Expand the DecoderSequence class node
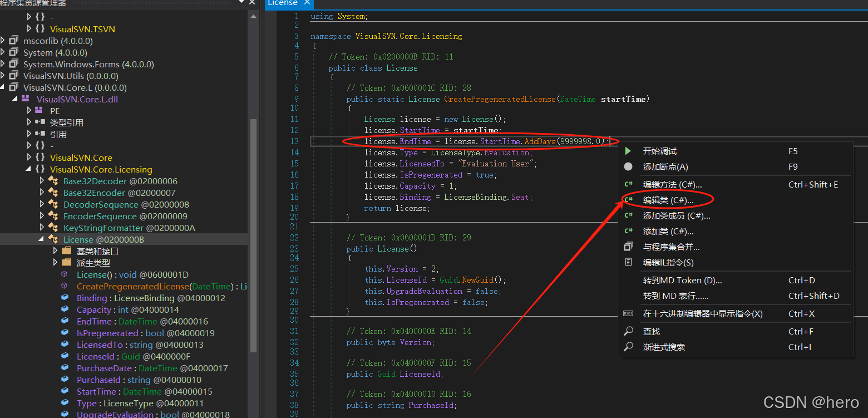The height and width of the screenshot is (418, 868). pos(42,204)
